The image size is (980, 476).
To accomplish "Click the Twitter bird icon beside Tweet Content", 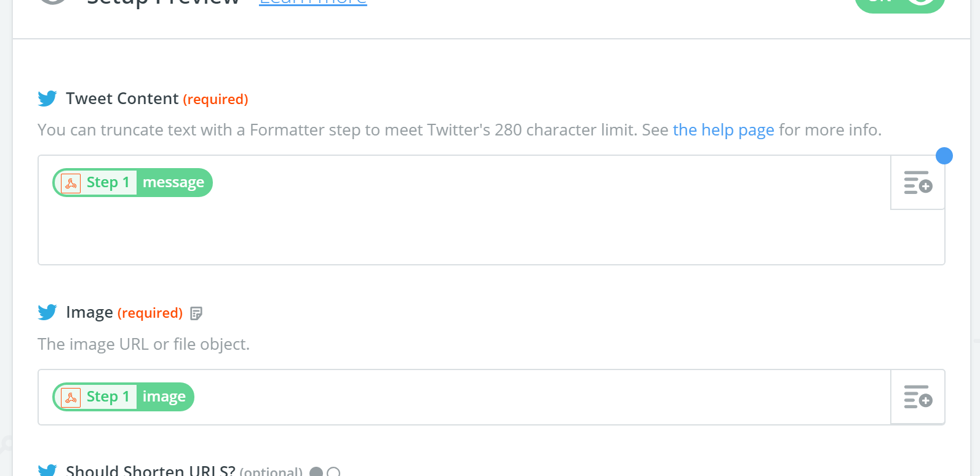I will point(47,99).
